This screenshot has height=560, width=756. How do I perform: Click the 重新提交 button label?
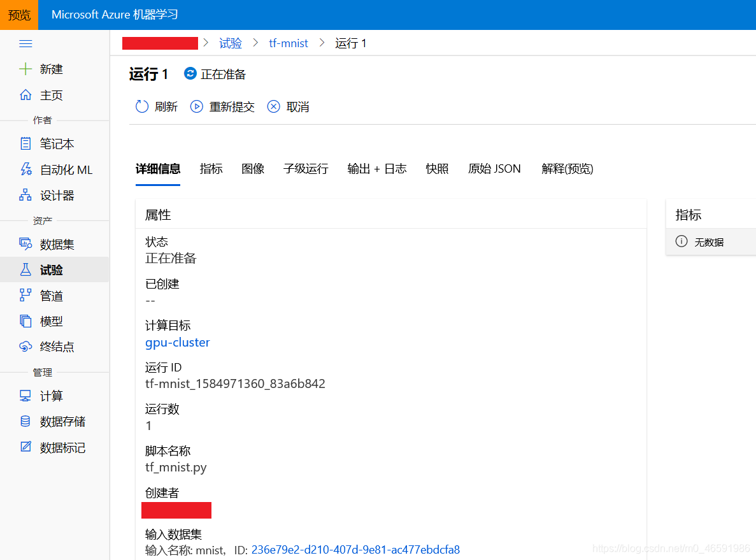click(x=232, y=106)
